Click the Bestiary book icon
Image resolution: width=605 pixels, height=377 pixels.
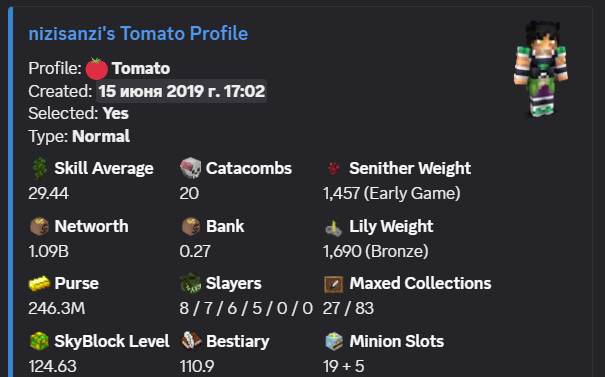pos(191,341)
